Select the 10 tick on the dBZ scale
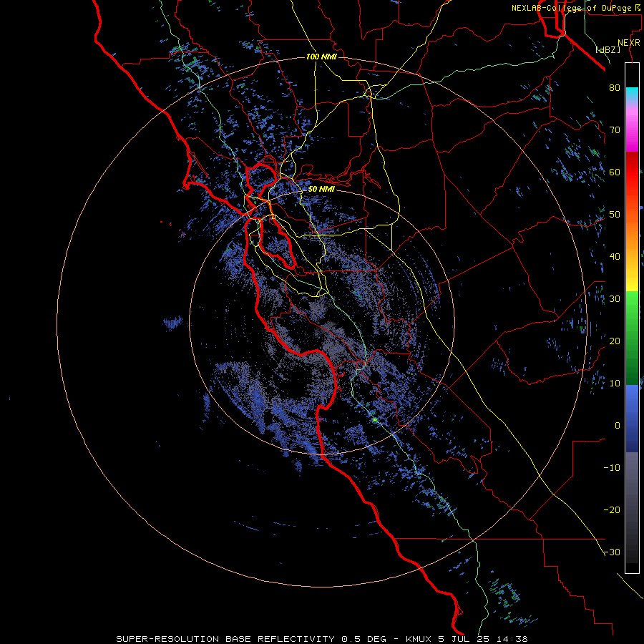This screenshot has width=644, height=644. coord(615,384)
